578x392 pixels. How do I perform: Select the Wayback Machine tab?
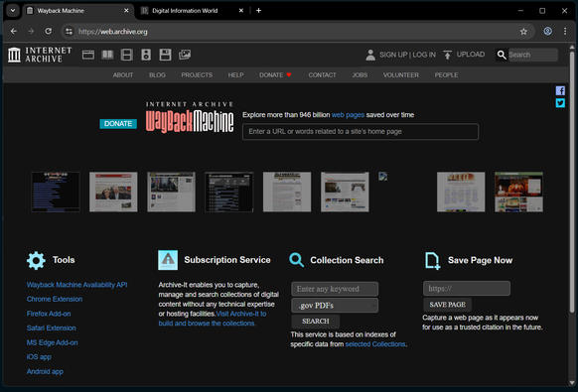click(77, 11)
